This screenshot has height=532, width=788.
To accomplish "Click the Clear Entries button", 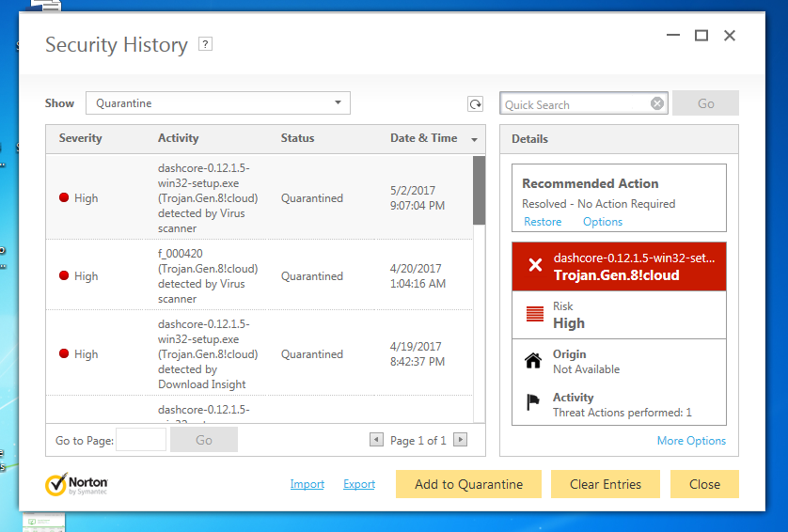I will 605,484.
